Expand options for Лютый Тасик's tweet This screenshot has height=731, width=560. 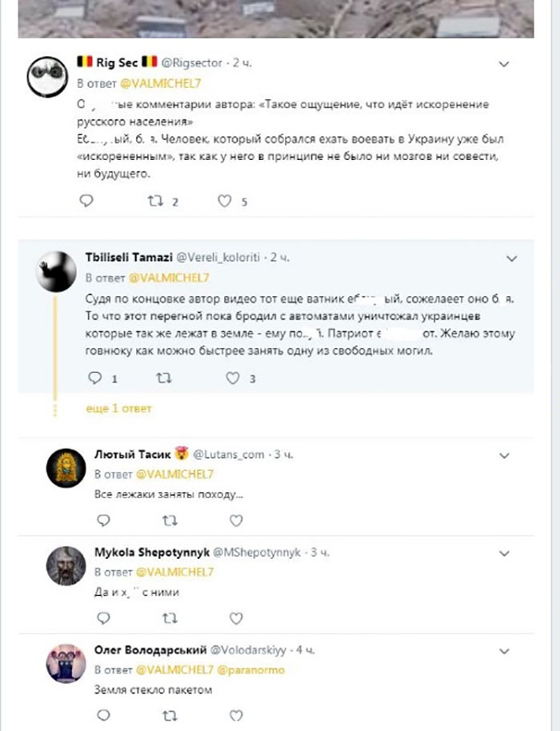point(504,455)
